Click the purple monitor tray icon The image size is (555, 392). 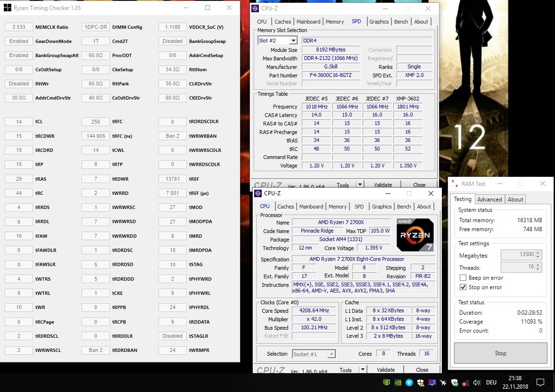coord(432,383)
